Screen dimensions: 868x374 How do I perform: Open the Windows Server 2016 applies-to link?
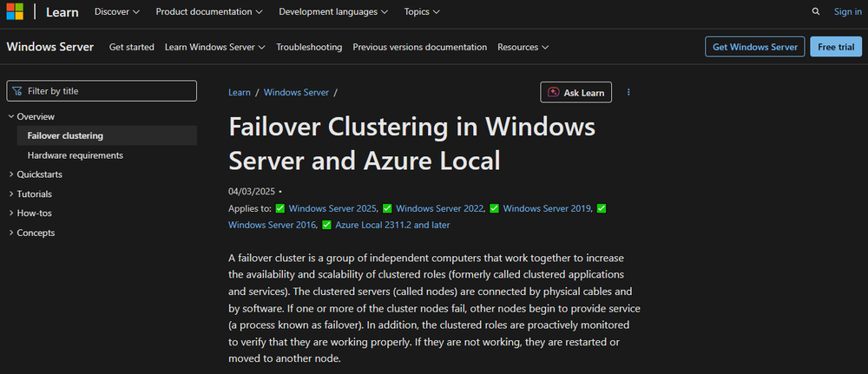pyautogui.click(x=272, y=225)
